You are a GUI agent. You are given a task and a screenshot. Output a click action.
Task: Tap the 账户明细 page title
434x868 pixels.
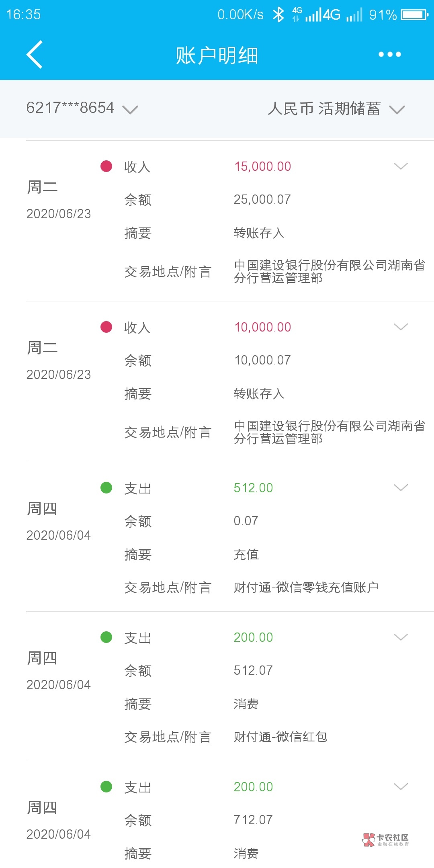217,55
